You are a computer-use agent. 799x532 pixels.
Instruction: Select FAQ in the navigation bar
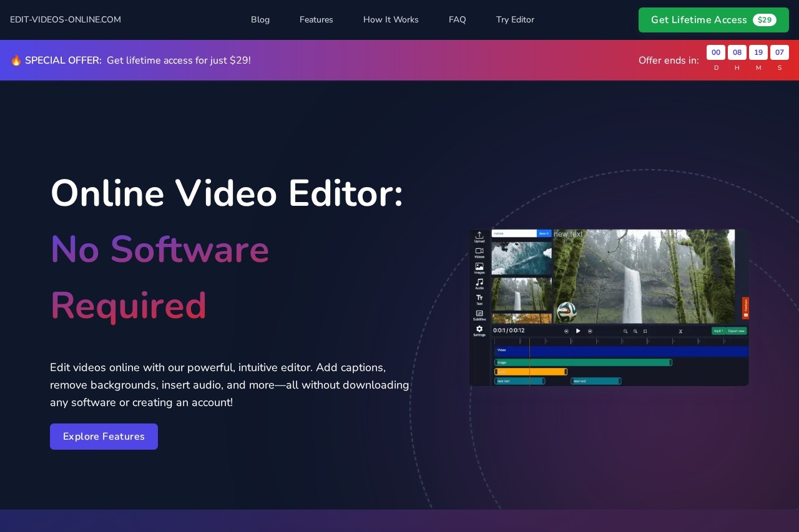tap(457, 19)
